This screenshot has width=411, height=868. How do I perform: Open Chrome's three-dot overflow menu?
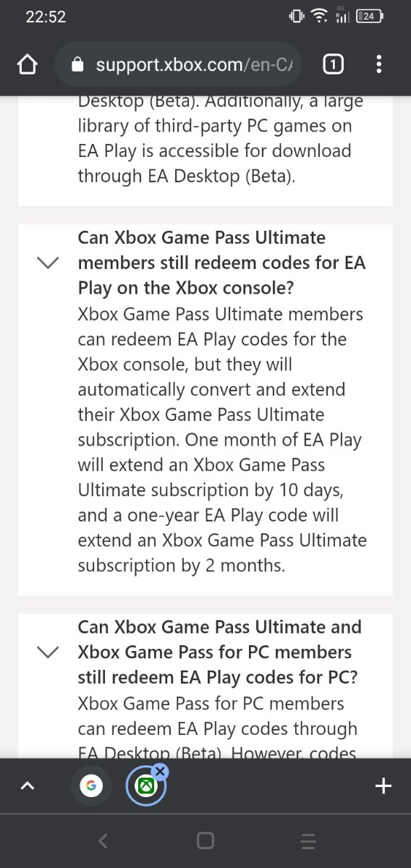(x=378, y=65)
